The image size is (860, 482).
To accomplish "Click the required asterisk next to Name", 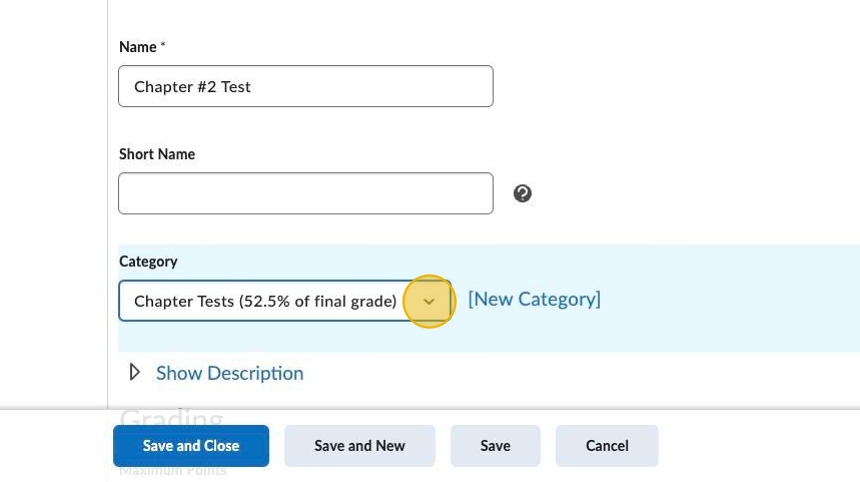I will [163, 46].
